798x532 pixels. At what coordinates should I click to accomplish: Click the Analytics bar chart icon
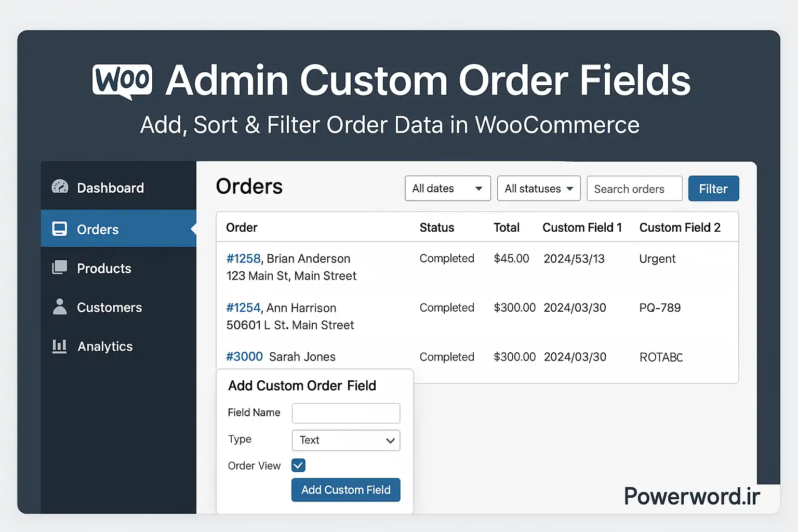coord(60,346)
